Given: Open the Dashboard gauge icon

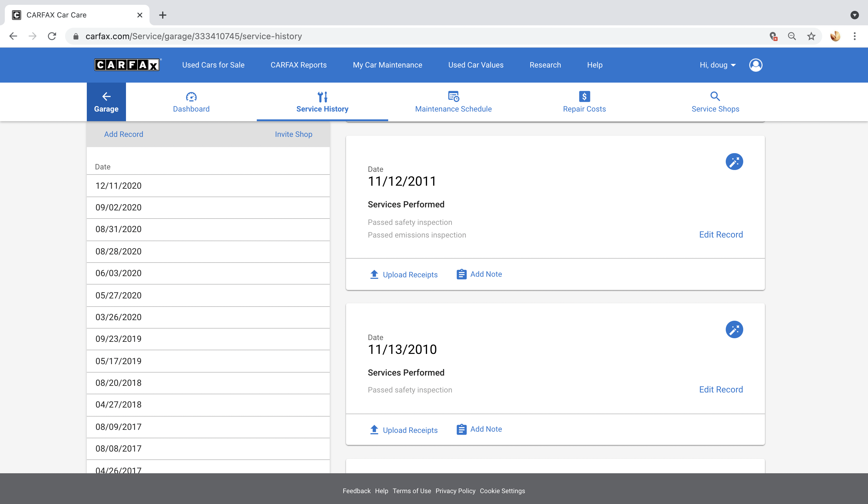Looking at the screenshot, I should (191, 97).
